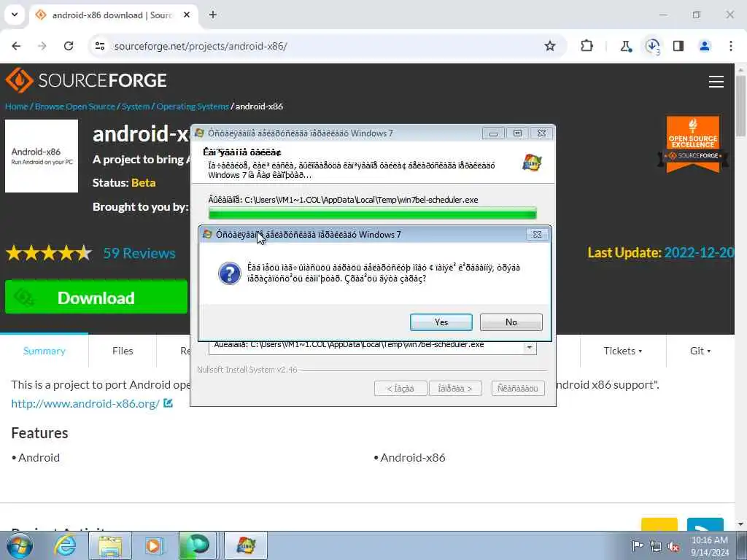The image size is (747, 560).
Task: Open the Chrome profile icon
Action: click(705, 46)
